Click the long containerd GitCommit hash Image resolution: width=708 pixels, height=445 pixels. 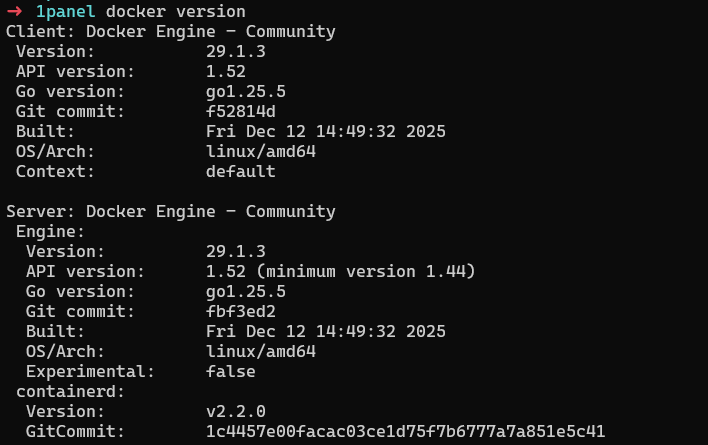(x=405, y=432)
